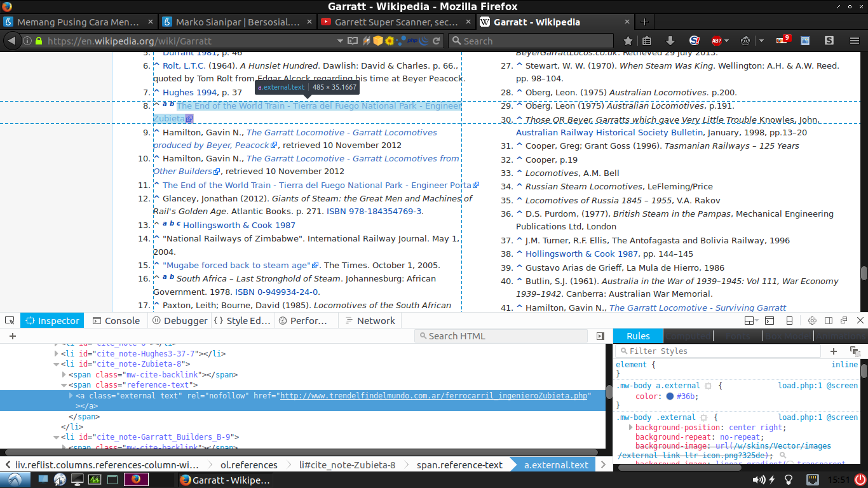Collapse the markup pane toggle next to Search HTML

600,336
